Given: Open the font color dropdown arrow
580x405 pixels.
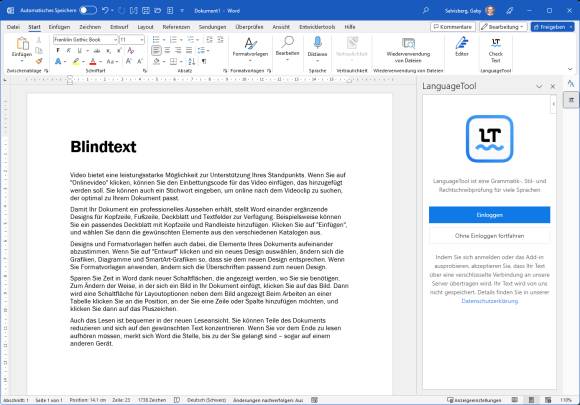Looking at the screenshot, I should [100, 62].
